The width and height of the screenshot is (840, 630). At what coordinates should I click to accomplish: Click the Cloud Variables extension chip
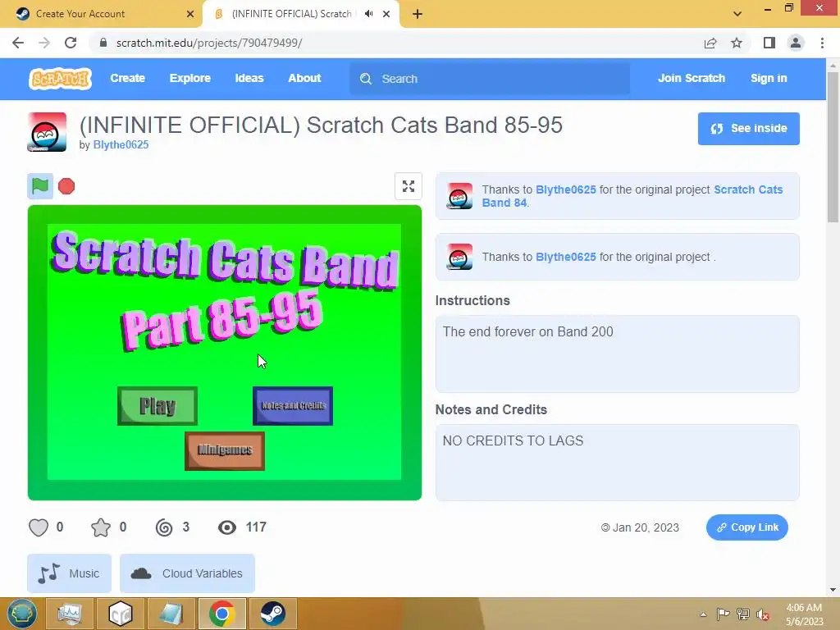(187, 573)
